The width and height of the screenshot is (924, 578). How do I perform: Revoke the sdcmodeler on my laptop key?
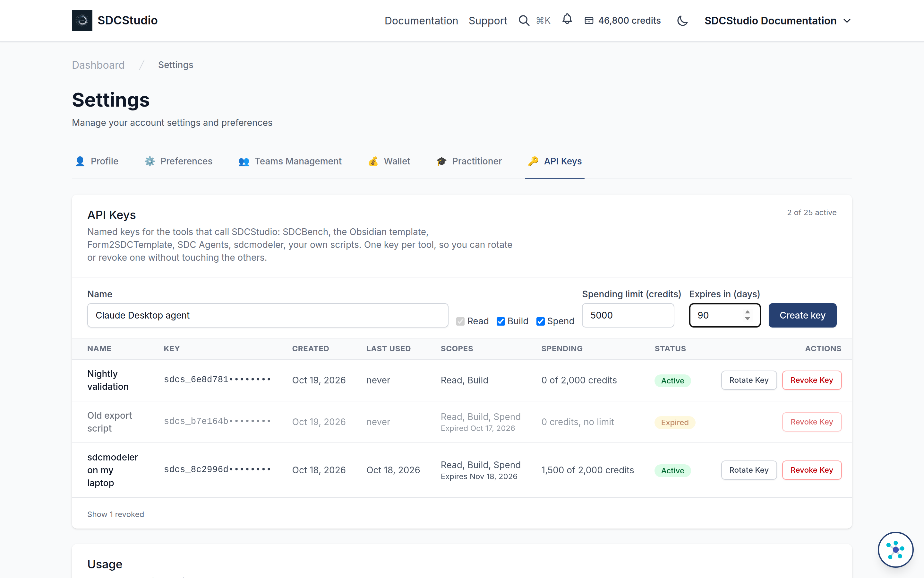click(812, 470)
